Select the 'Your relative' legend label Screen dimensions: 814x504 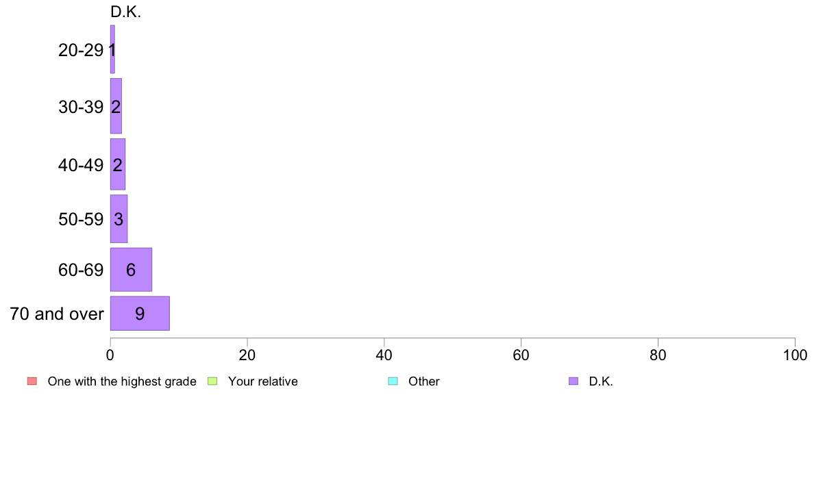(x=262, y=381)
